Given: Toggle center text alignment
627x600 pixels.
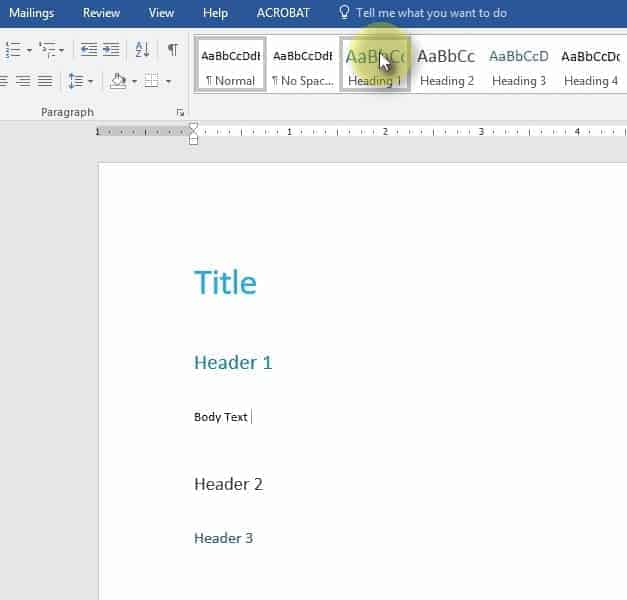Looking at the screenshot, I should tap(3, 80).
